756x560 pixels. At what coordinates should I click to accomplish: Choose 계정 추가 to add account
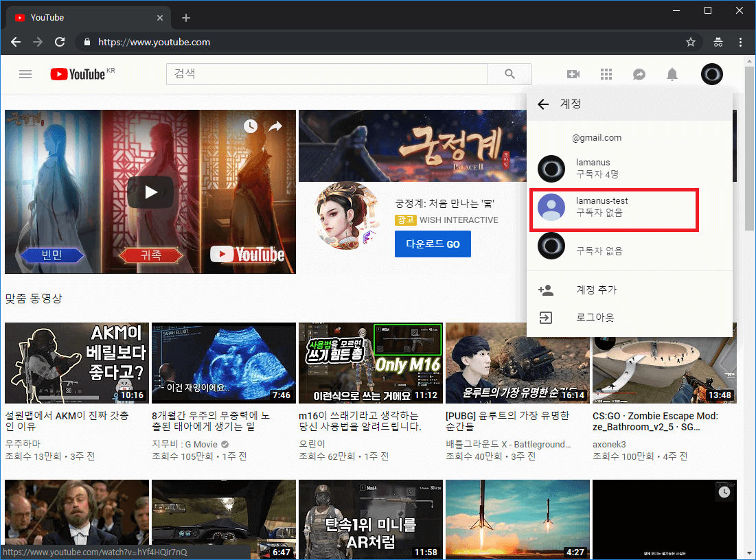[x=596, y=290]
